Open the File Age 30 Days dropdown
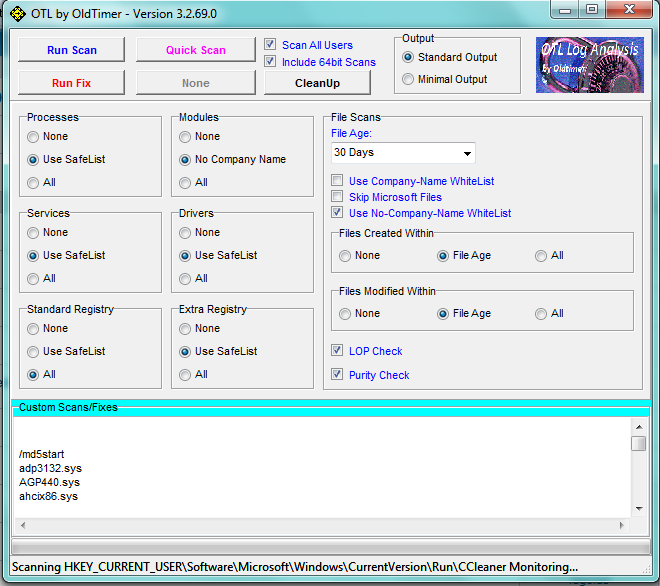Image resolution: width=660 pixels, height=586 pixels. pyautogui.click(x=403, y=153)
